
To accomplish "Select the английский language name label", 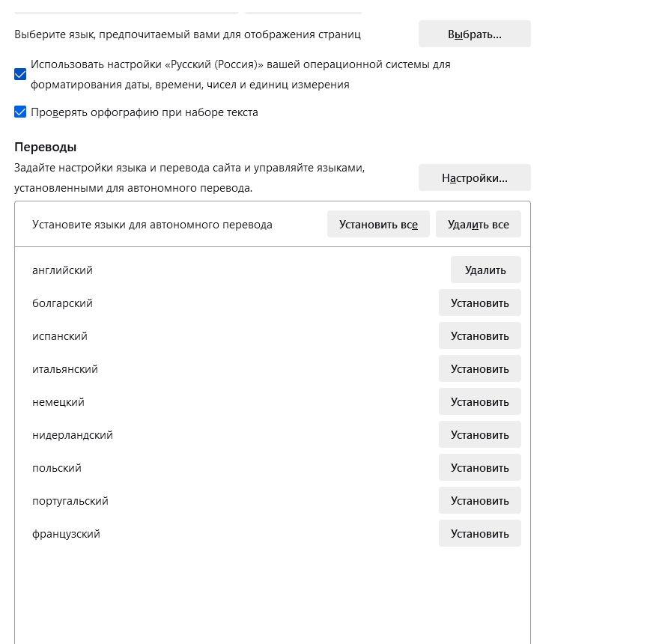I will 62,270.
